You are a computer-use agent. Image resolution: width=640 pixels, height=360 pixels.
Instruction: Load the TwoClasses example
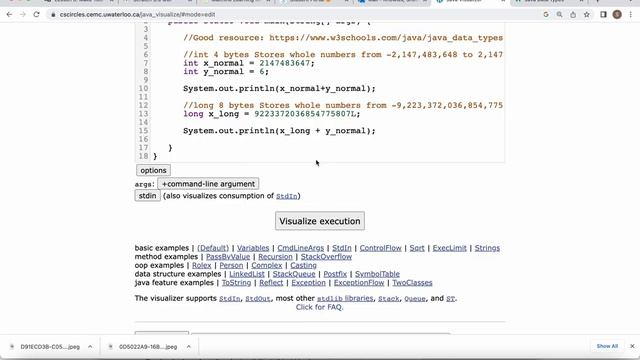(412, 282)
